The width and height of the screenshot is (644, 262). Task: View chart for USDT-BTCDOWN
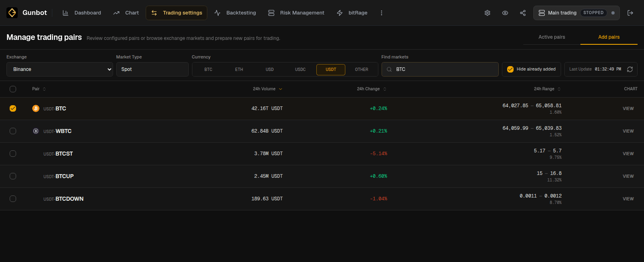coord(628,199)
